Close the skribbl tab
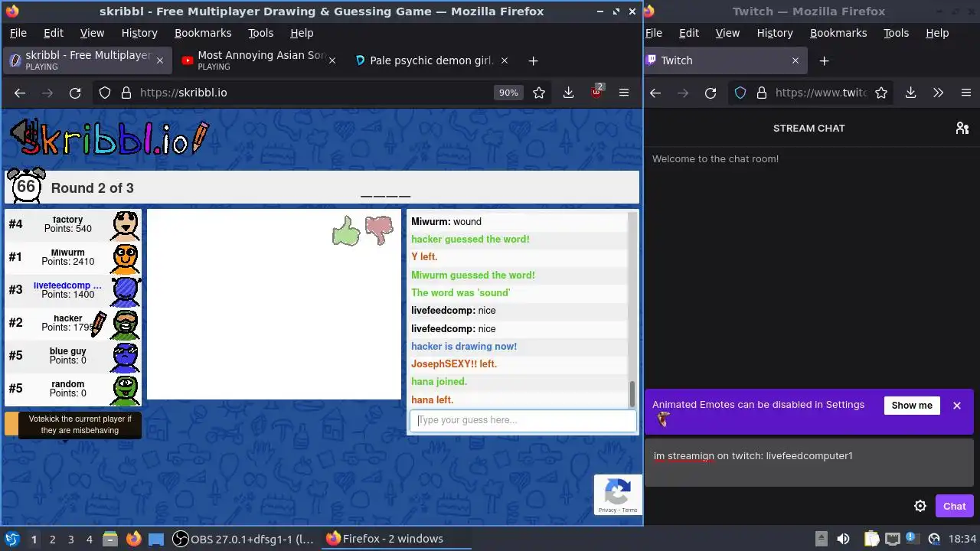The width and height of the screenshot is (980, 551). click(x=159, y=60)
